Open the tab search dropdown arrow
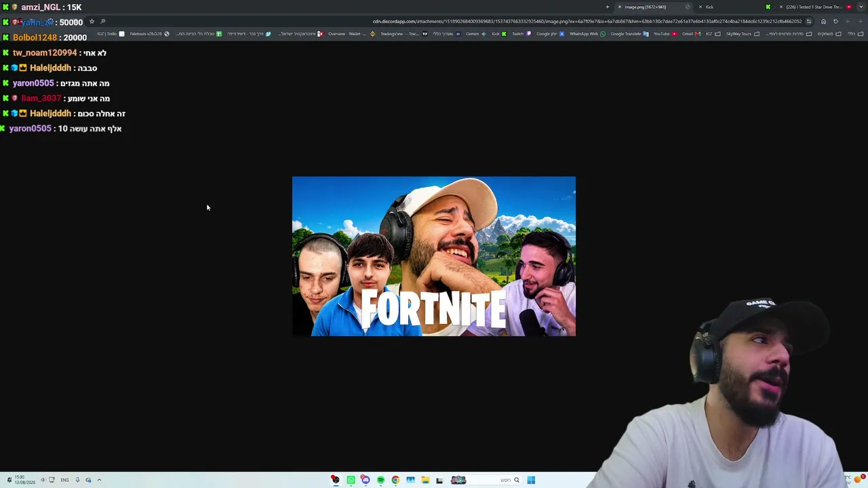 (861, 7)
